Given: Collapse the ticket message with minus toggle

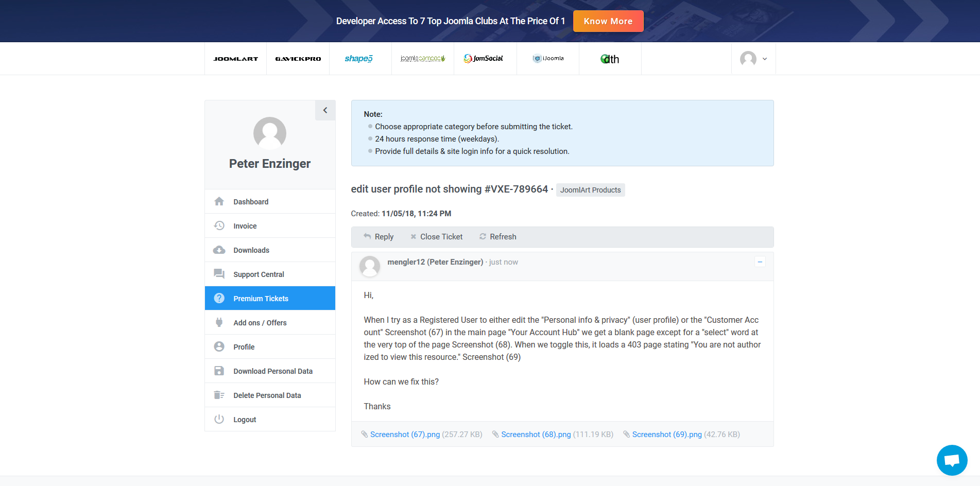Looking at the screenshot, I should pyautogui.click(x=760, y=262).
